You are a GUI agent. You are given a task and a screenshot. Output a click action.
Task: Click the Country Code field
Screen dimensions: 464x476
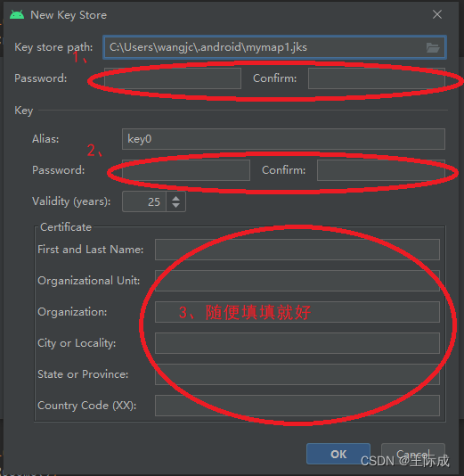point(297,406)
